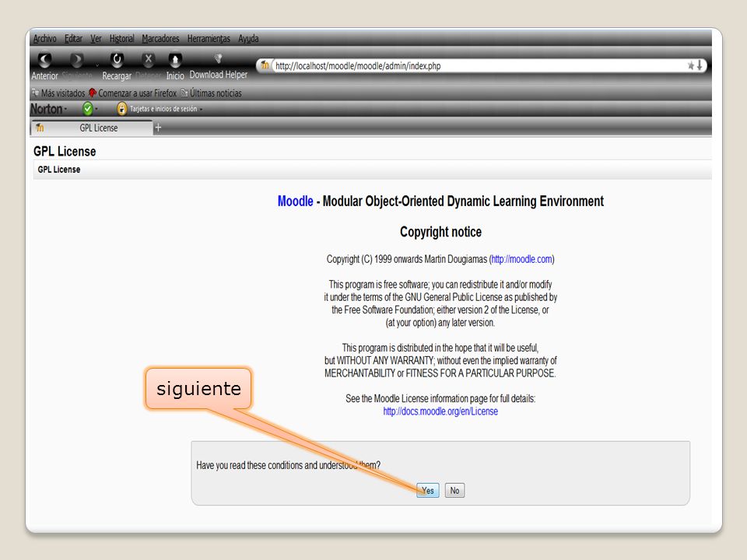Click the Norton padlock identity icon
The image size is (747, 560).
tap(122, 109)
